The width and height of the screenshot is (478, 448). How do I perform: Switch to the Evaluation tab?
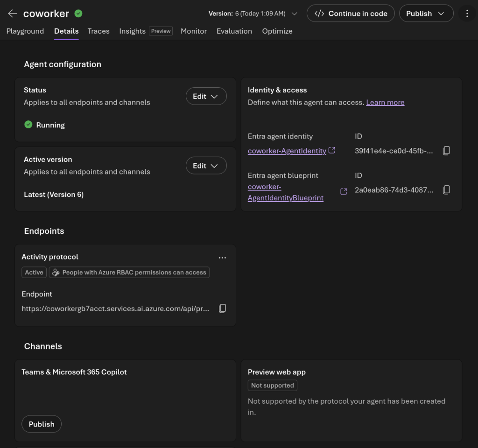234,31
